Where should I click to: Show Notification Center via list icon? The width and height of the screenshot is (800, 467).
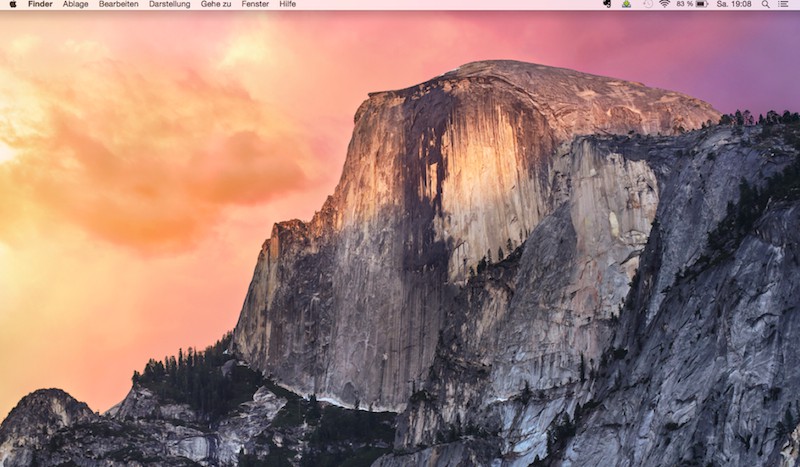[x=783, y=4]
